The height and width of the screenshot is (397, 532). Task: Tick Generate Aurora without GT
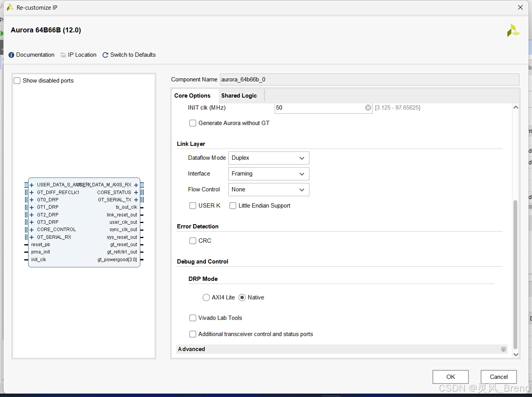pyautogui.click(x=193, y=123)
